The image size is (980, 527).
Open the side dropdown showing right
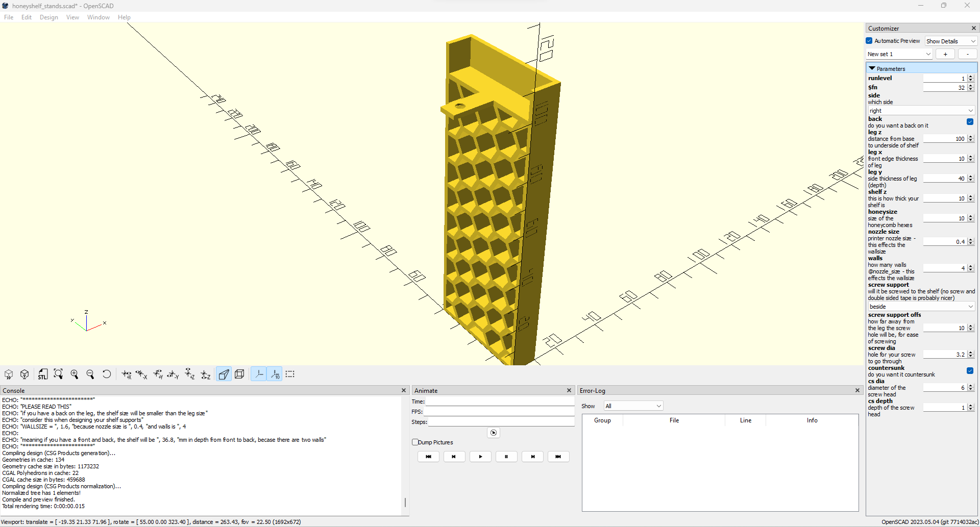pyautogui.click(x=921, y=110)
